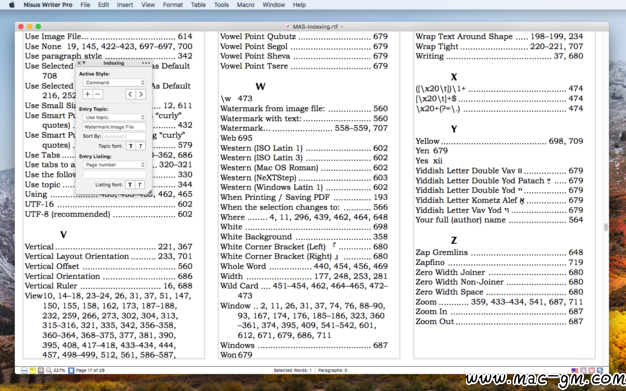Open Indexing palette options ellipsis menu
The height and width of the screenshot is (391, 626).
(146, 63)
